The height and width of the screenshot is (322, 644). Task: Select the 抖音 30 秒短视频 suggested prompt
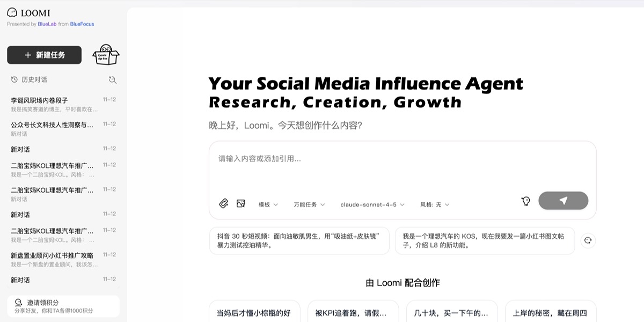(x=299, y=240)
